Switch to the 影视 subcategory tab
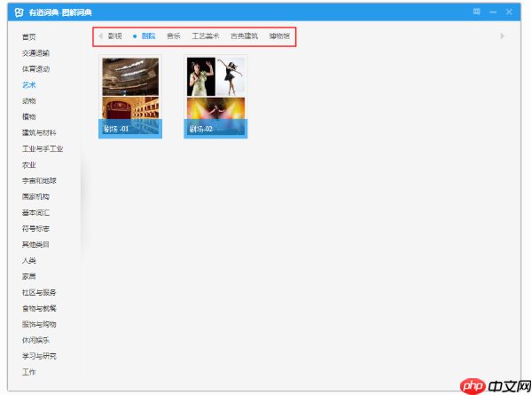Viewport: 532px width, 395px height. point(115,36)
